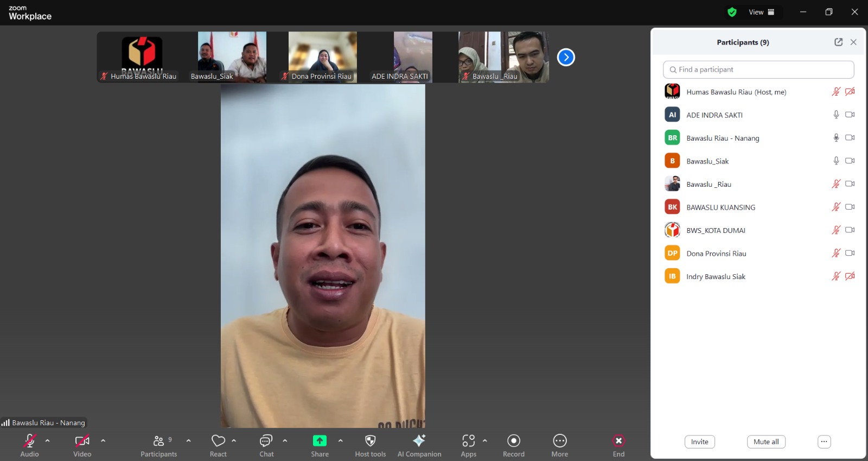
Task: Open Host tools shield icon
Action: (371, 441)
